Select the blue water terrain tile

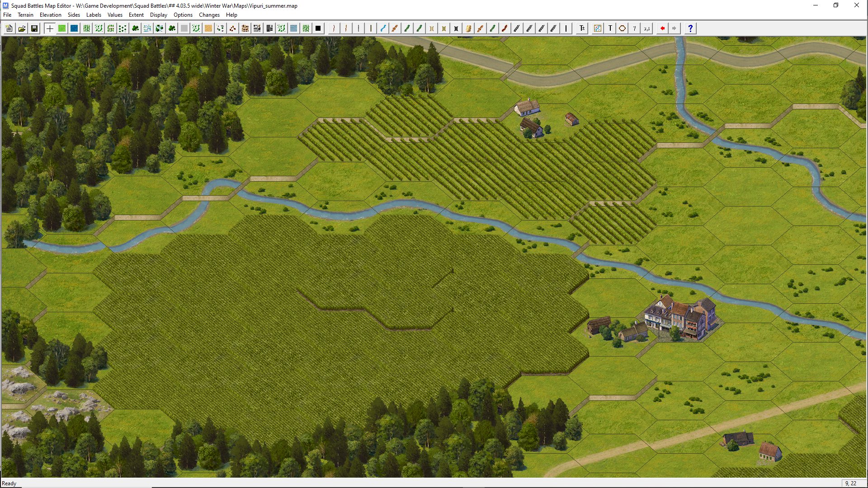click(74, 28)
